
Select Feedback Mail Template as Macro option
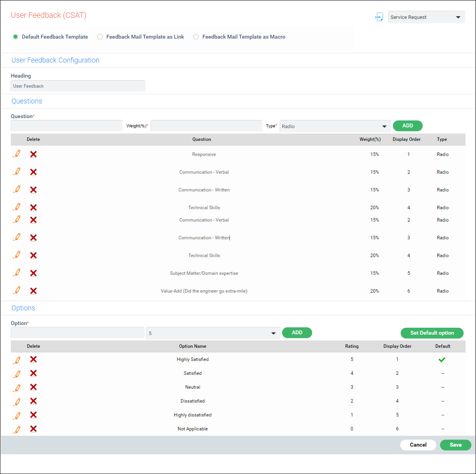(x=196, y=37)
